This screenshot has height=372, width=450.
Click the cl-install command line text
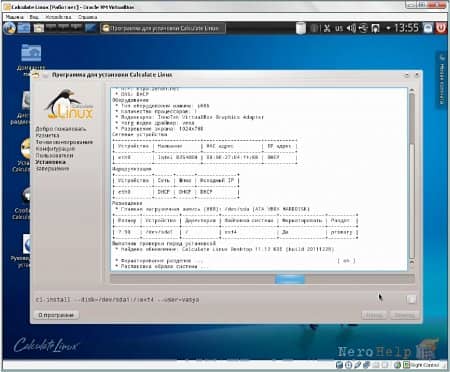point(117,300)
